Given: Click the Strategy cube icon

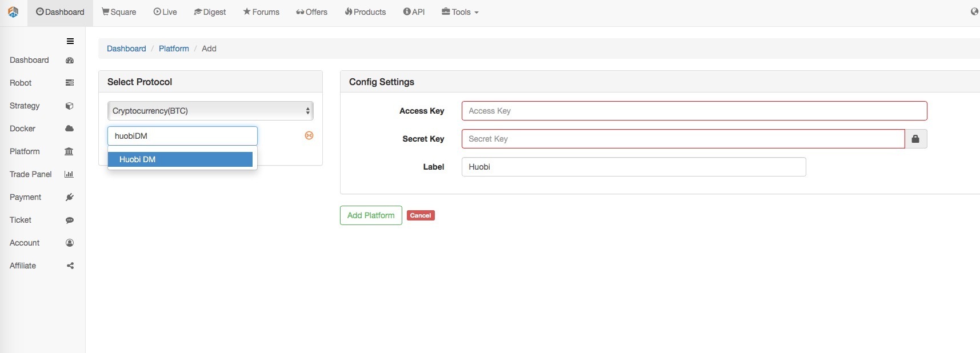Looking at the screenshot, I should pyautogui.click(x=70, y=106).
